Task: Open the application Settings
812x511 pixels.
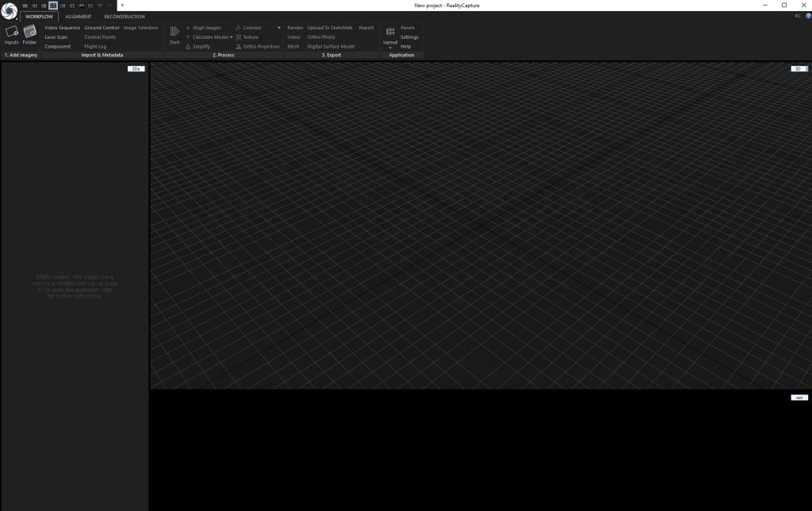Action: pos(408,36)
